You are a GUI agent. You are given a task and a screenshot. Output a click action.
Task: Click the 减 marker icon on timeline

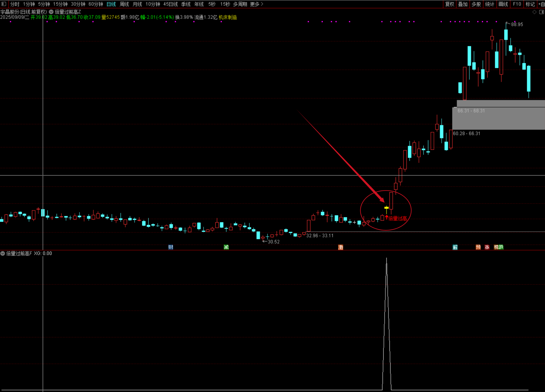click(226, 247)
